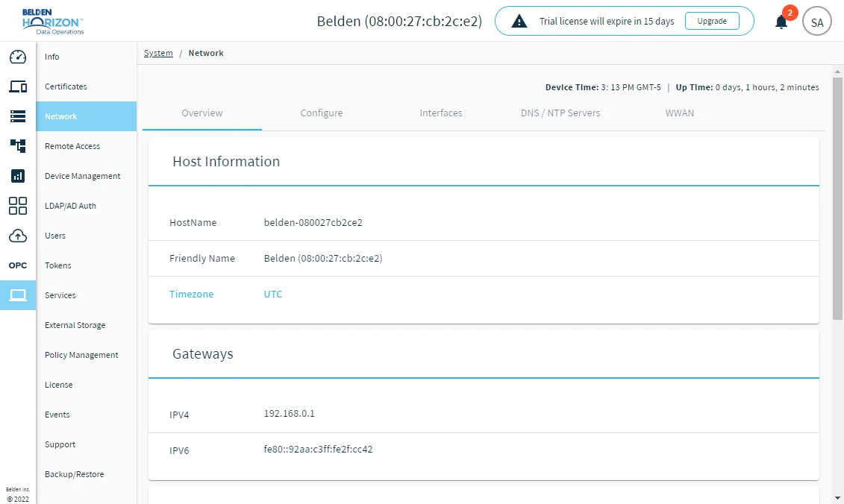This screenshot has height=504, width=844.
Task: Open Support menu item
Action: [86, 444]
